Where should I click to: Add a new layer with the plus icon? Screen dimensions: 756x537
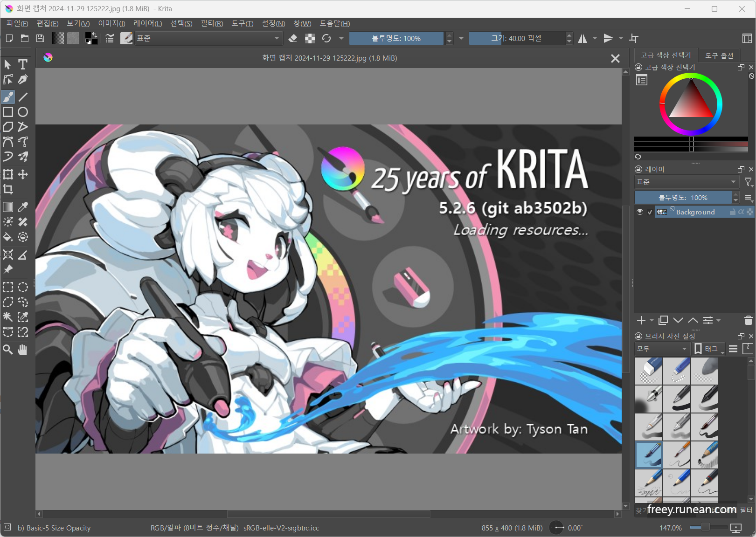point(640,320)
